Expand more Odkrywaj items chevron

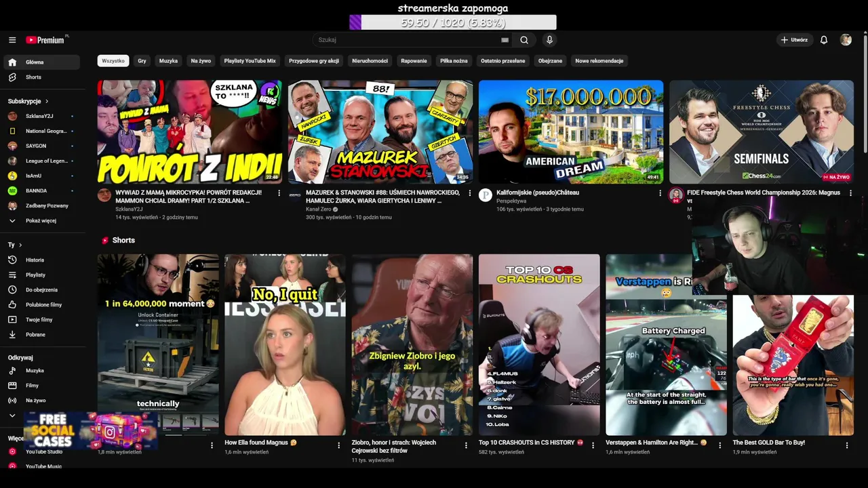[12, 415]
